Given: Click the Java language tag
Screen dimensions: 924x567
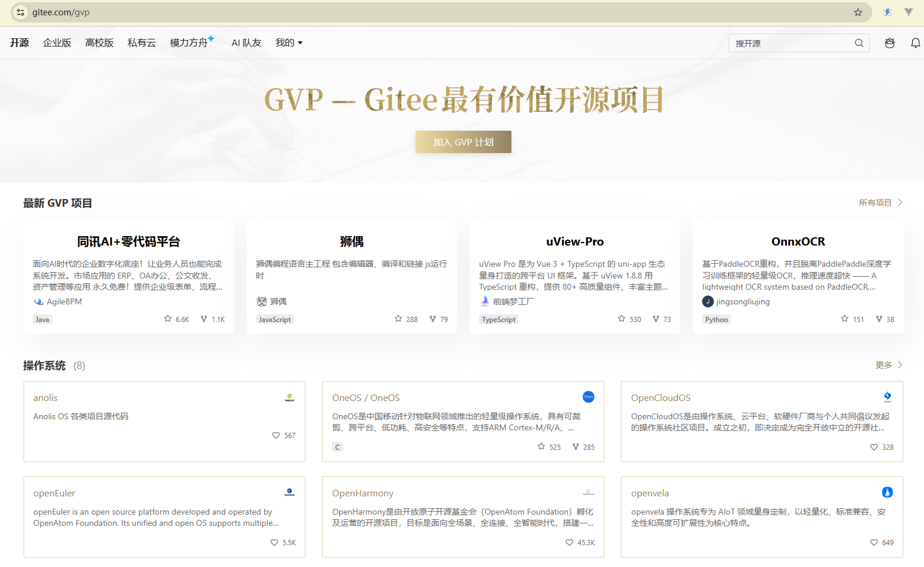Looking at the screenshot, I should click(42, 319).
